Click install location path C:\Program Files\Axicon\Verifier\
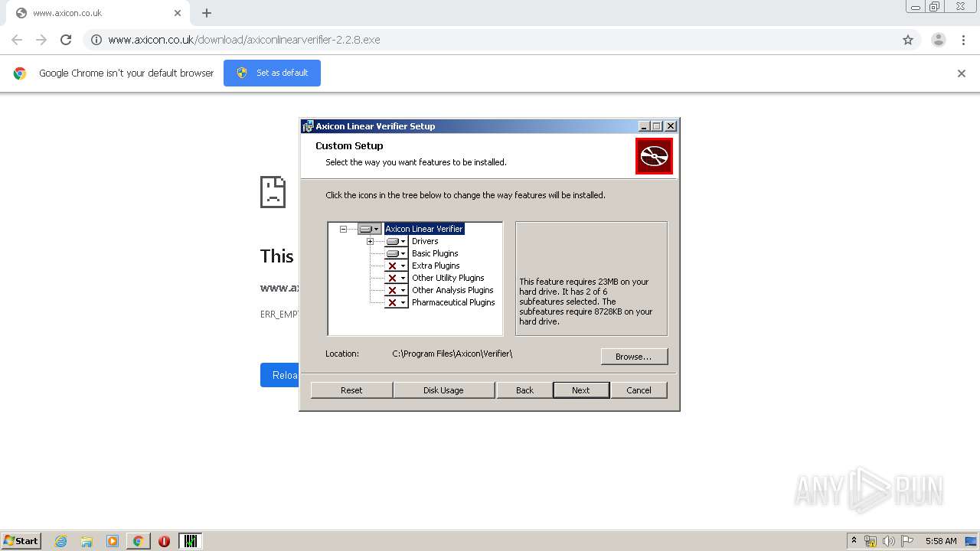Viewport: 980px width, 551px height. pos(452,354)
